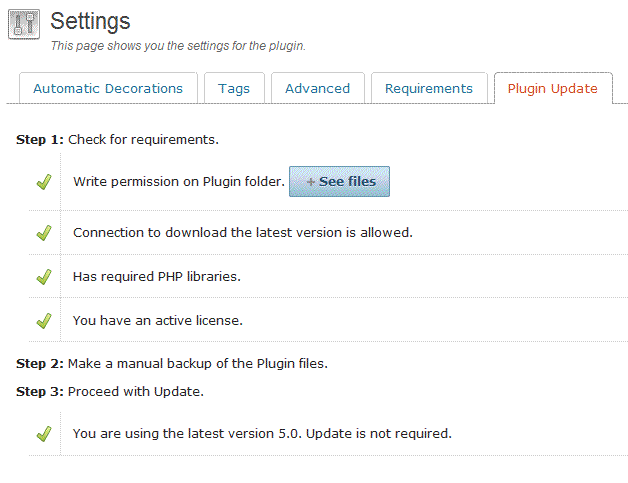This screenshot has width=628, height=483.
Task: Click the Settings page heading
Action: click(90, 21)
